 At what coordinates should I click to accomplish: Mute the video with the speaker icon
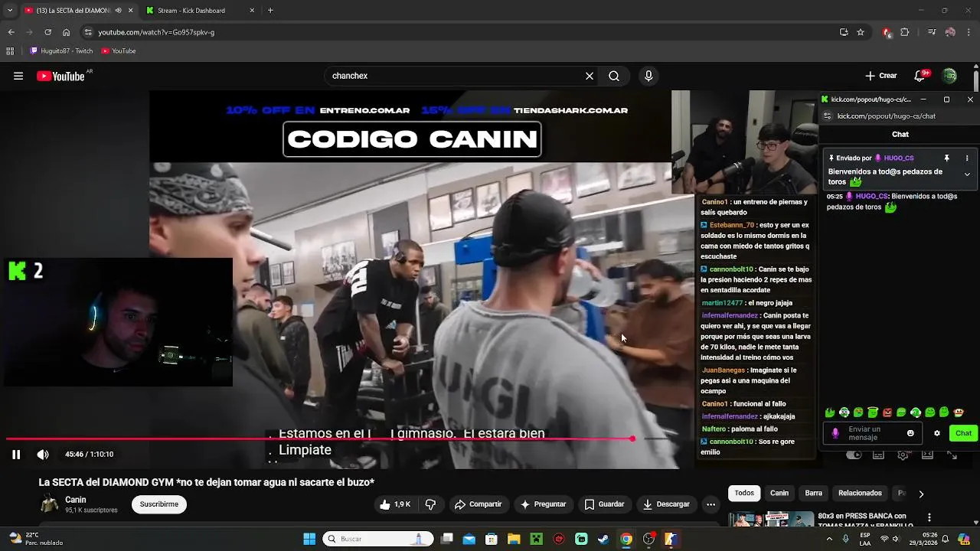pyautogui.click(x=43, y=455)
